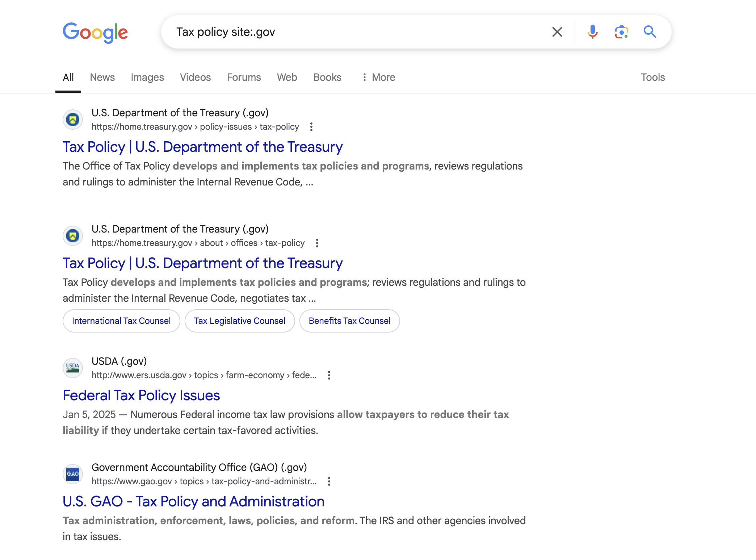Screen dimensions: 756x560
Task: Expand the More search filters menu
Action: point(378,77)
